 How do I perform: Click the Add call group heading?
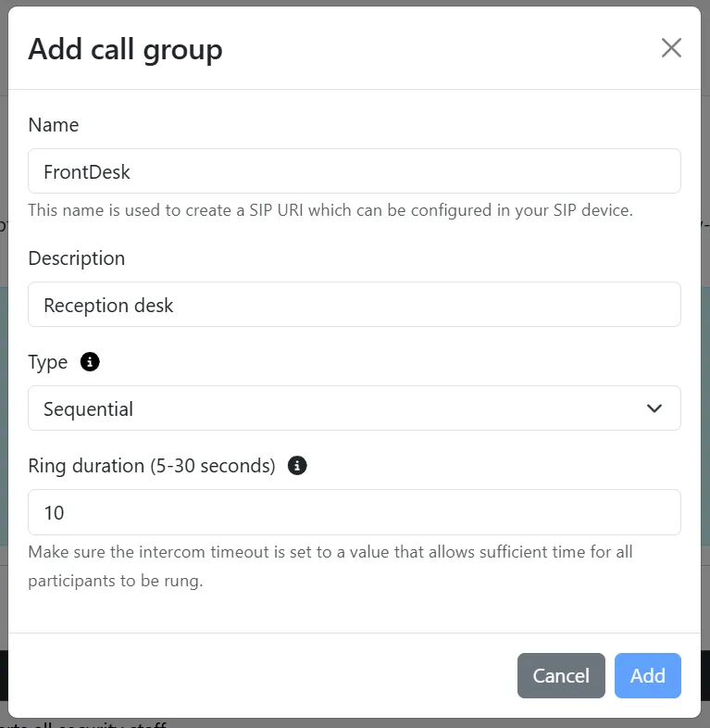[x=125, y=49]
